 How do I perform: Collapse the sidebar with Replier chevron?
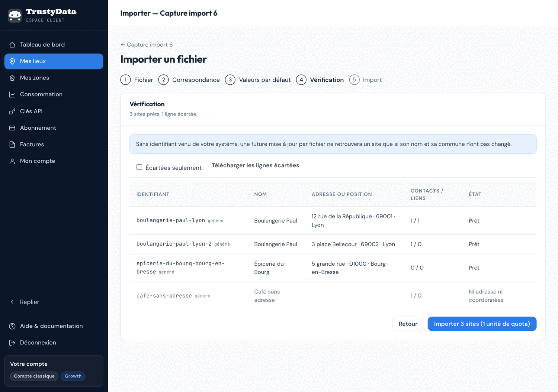point(12,302)
